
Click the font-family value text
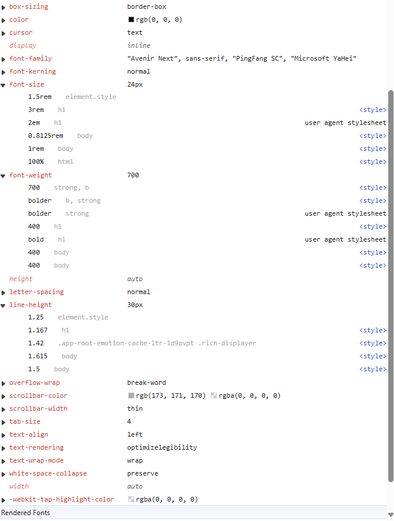pos(242,59)
